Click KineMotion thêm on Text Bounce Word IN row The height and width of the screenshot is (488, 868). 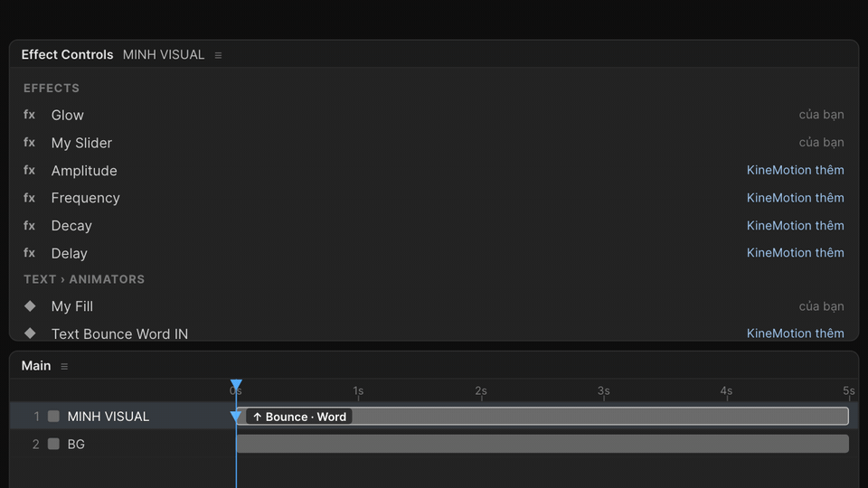(795, 333)
